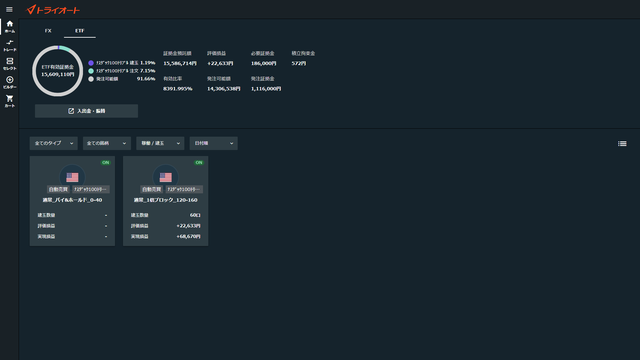Click 自動売買 tag on バイ&ホールド_0-40 card

click(x=58, y=189)
